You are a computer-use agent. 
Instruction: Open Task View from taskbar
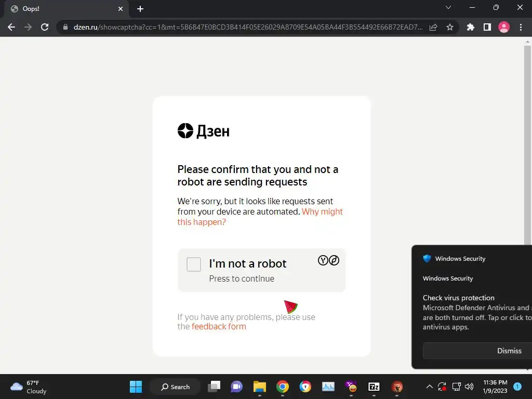click(x=214, y=387)
